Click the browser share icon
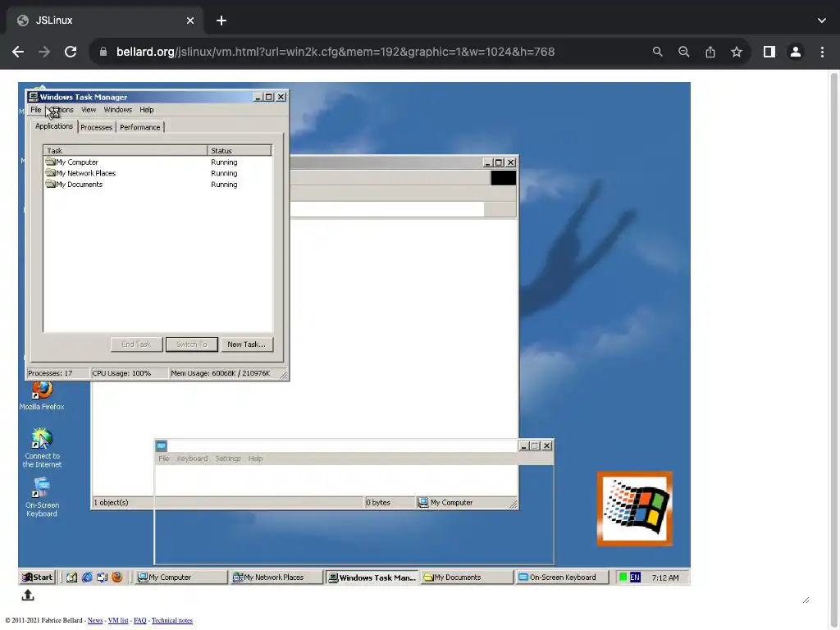840x630 pixels. click(710, 52)
